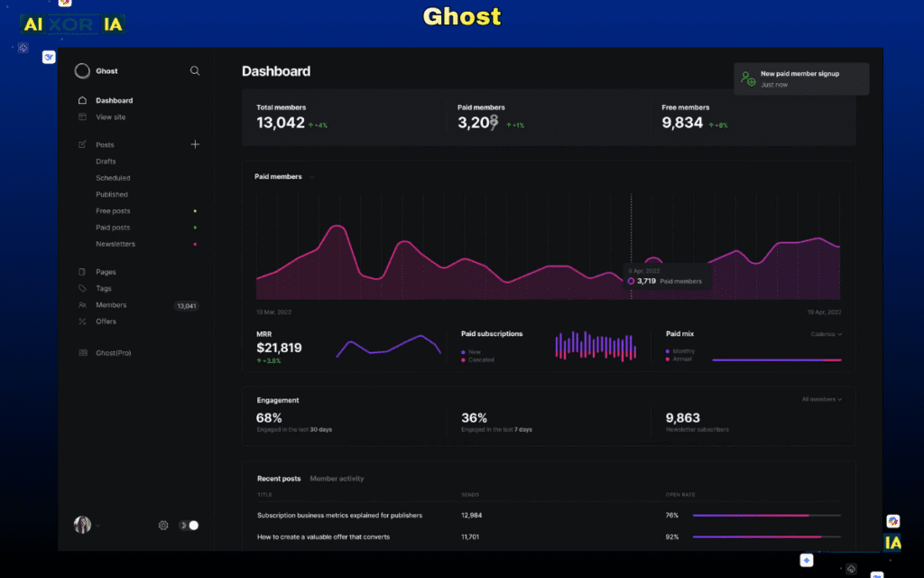Open Ghost settings with the gear icon

click(x=163, y=525)
